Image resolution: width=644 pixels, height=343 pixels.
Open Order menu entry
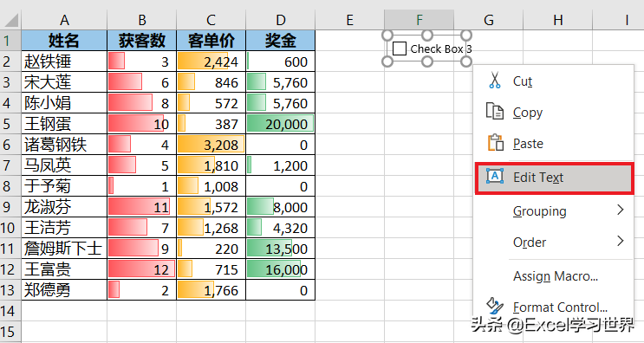553,242
